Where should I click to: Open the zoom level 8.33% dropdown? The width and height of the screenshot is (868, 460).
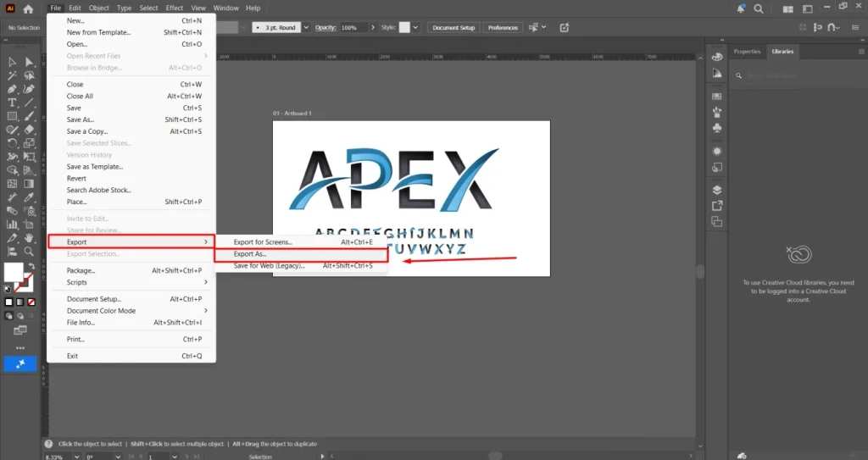[76, 457]
